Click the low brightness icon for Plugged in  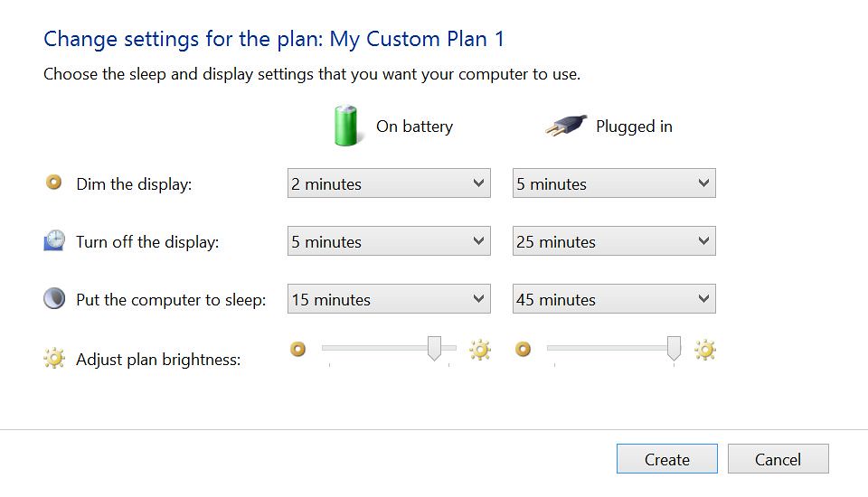tap(524, 349)
